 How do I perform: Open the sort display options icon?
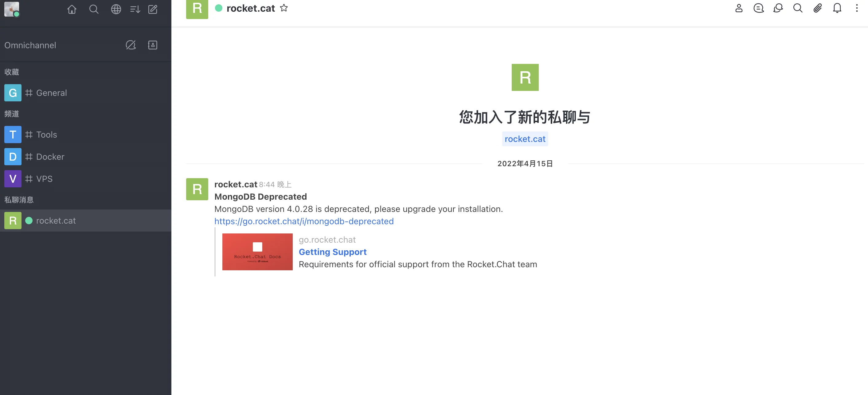tap(135, 9)
